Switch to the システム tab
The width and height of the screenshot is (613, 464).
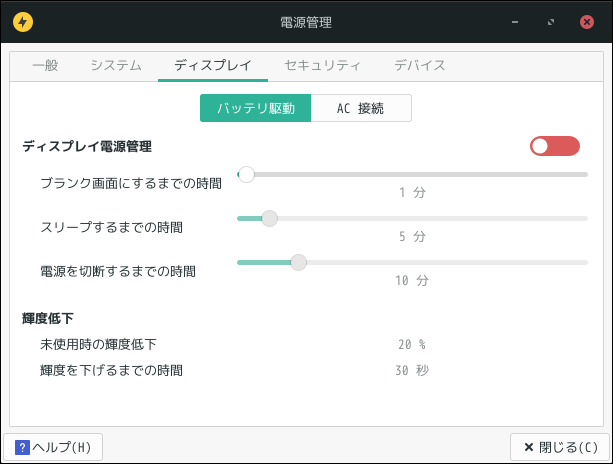click(x=116, y=65)
